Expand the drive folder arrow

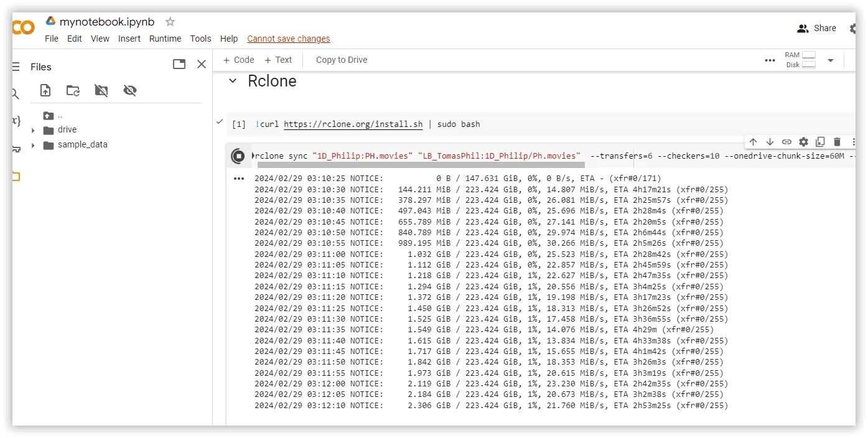click(33, 131)
